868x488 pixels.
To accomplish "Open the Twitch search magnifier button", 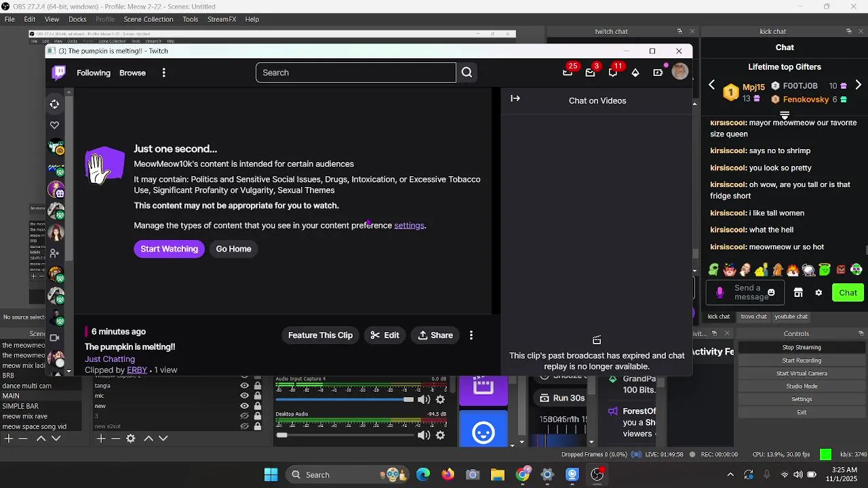I will pyautogui.click(x=467, y=73).
